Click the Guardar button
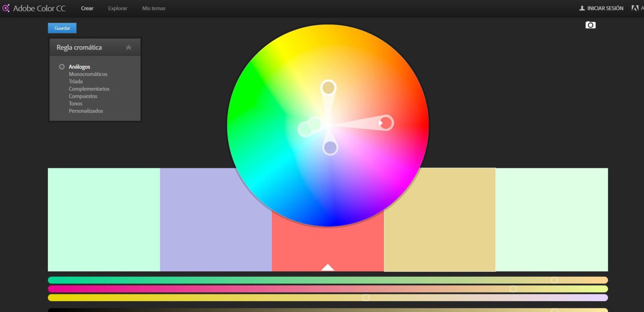 tap(62, 28)
